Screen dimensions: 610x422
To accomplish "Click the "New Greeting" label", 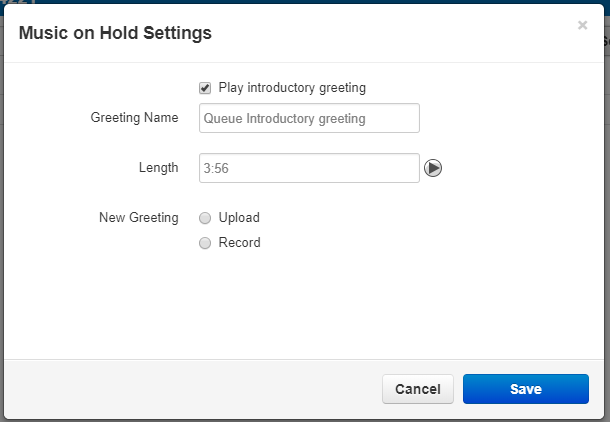I will click(138, 217).
